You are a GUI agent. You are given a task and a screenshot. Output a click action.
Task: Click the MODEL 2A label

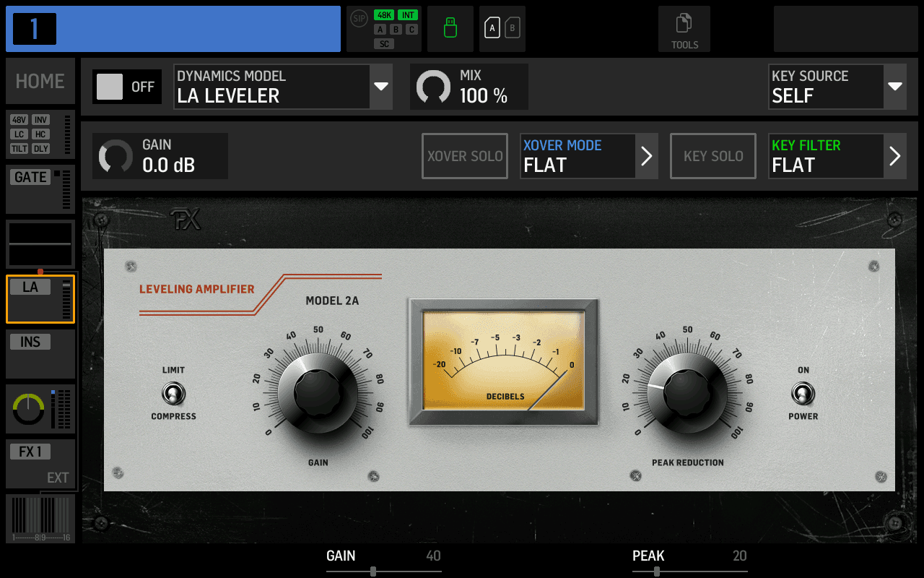[x=332, y=301]
